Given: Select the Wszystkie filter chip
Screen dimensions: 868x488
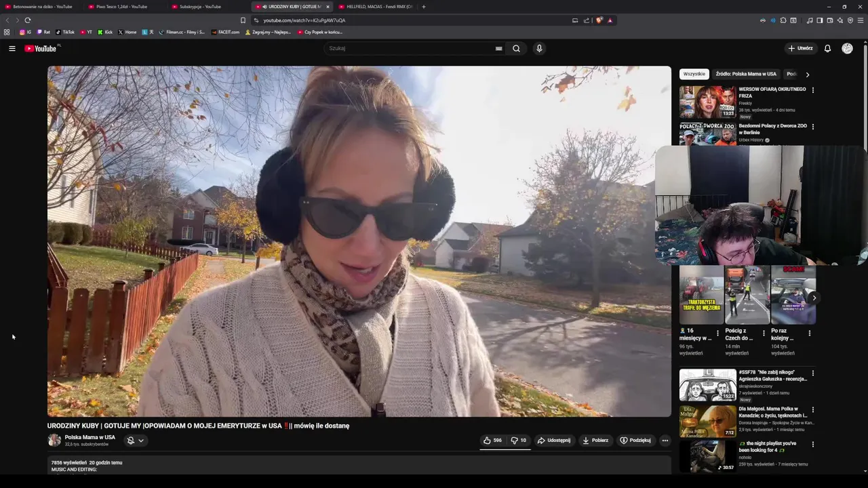Looking at the screenshot, I should coord(694,74).
